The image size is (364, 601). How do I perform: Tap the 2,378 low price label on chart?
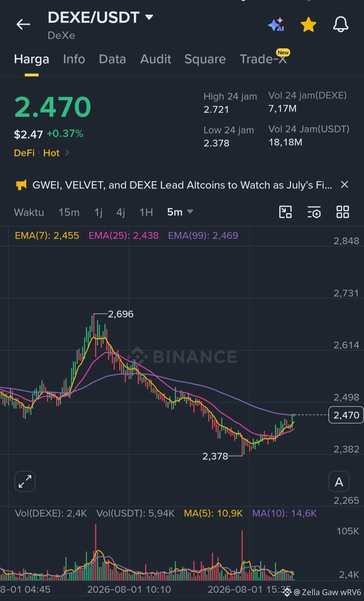click(215, 456)
